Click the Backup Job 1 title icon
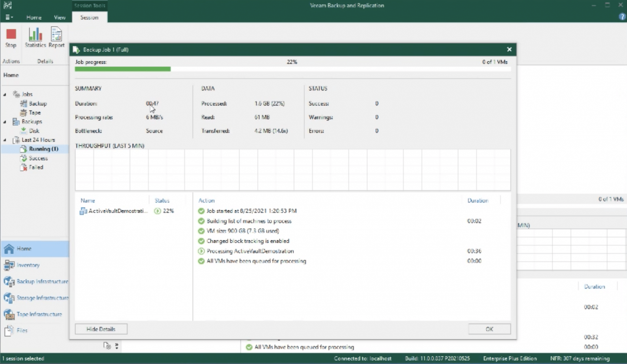 tap(76, 50)
